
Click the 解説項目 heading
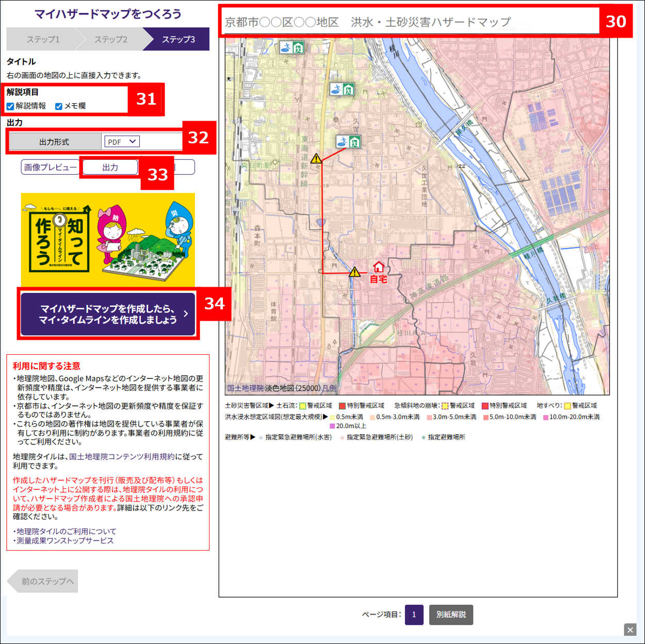(22, 92)
